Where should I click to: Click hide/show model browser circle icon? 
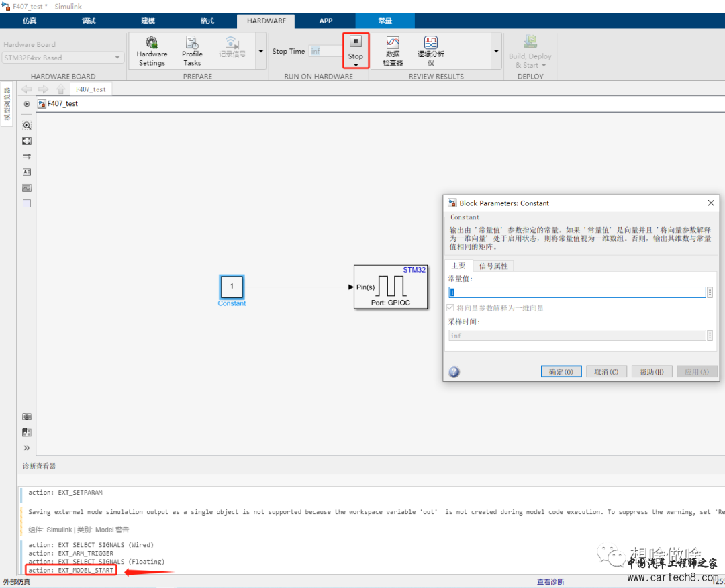[x=27, y=104]
